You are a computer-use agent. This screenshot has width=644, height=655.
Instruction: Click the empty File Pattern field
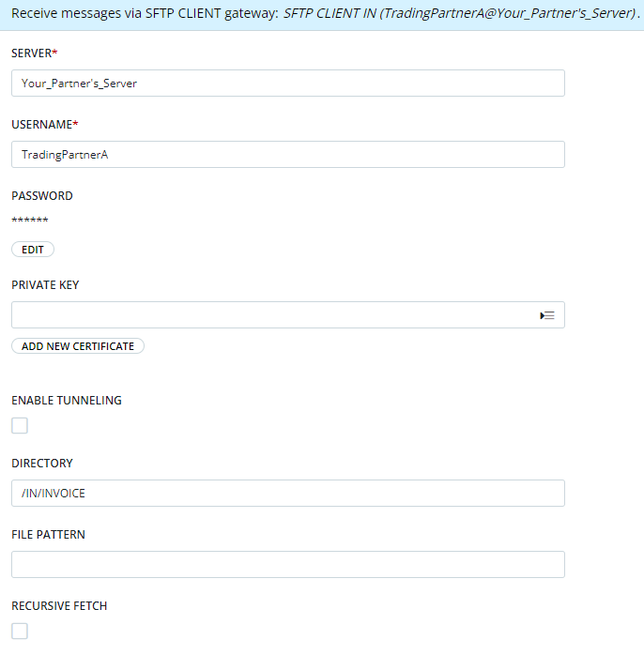point(287,565)
